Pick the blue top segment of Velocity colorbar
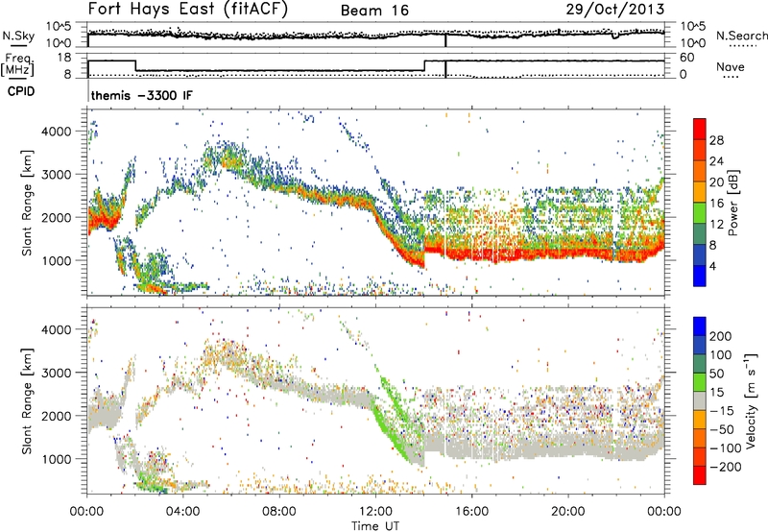The width and height of the screenshot is (768, 532). pyautogui.click(x=700, y=326)
